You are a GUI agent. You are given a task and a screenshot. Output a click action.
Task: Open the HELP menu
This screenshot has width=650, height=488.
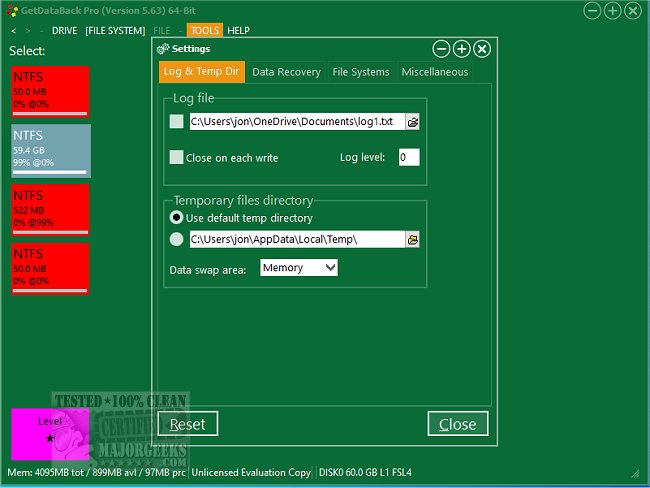238,31
